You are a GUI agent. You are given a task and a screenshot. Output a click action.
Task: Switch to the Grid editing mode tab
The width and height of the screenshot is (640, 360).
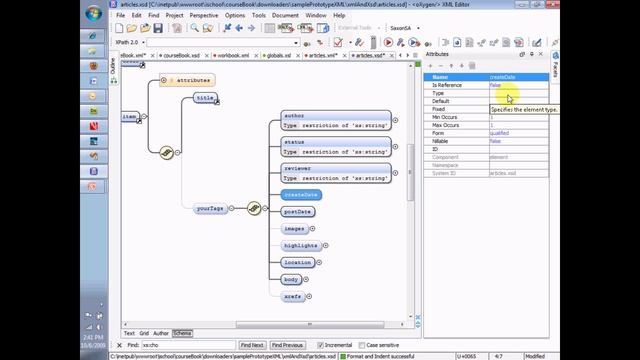(x=144, y=333)
